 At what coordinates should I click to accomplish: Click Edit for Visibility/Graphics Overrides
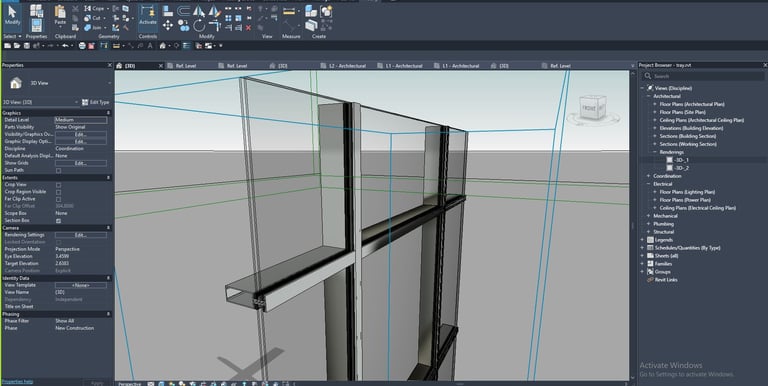[x=80, y=134]
